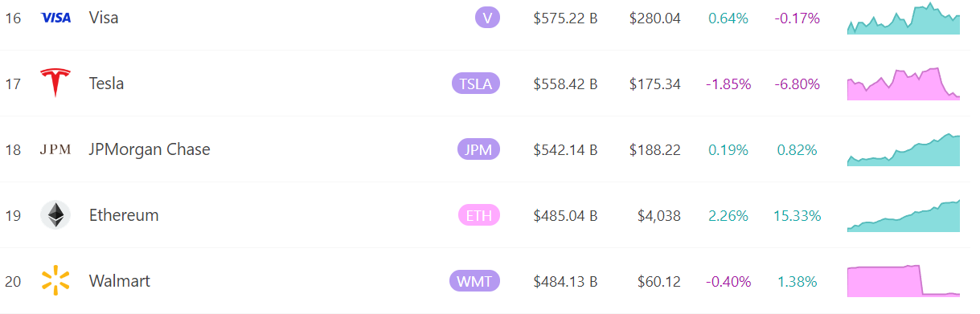This screenshot has height=314, width=980.
Task: Click the TSLA ticker badge
Action: click(476, 84)
